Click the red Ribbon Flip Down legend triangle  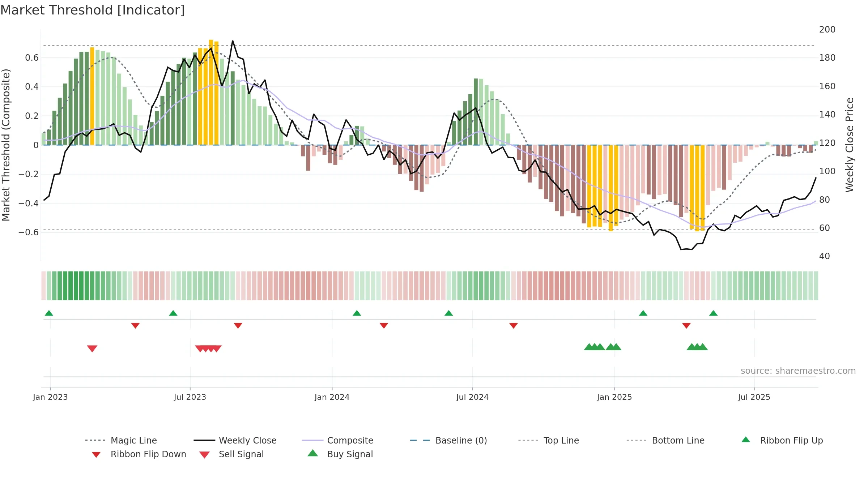click(96, 455)
